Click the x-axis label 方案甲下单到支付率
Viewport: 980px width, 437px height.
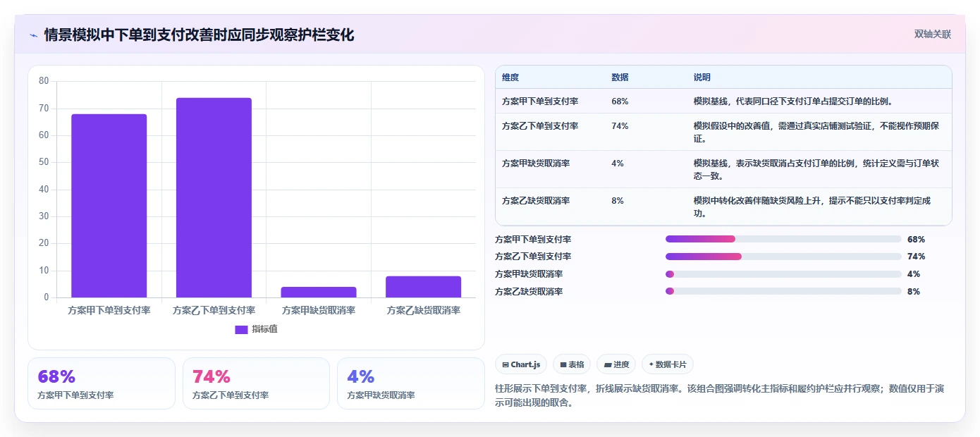point(109,310)
